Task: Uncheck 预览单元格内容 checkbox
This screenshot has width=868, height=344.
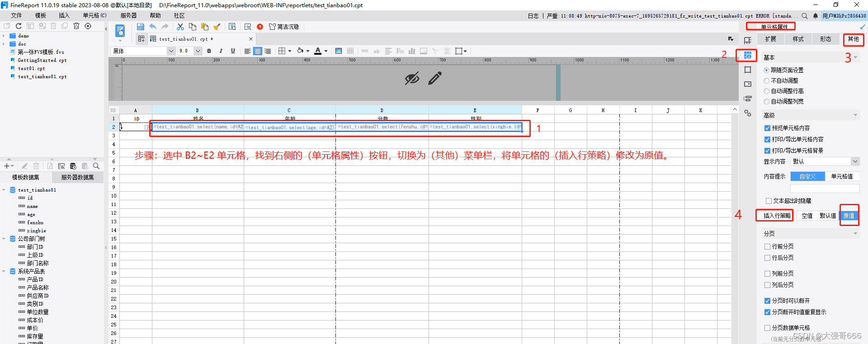Action: [x=767, y=128]
